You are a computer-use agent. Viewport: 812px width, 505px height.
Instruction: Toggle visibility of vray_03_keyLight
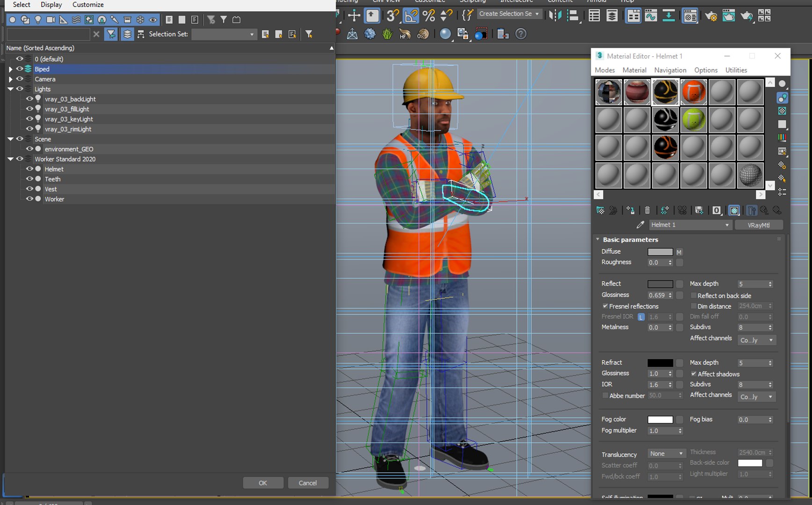[29, 119]
